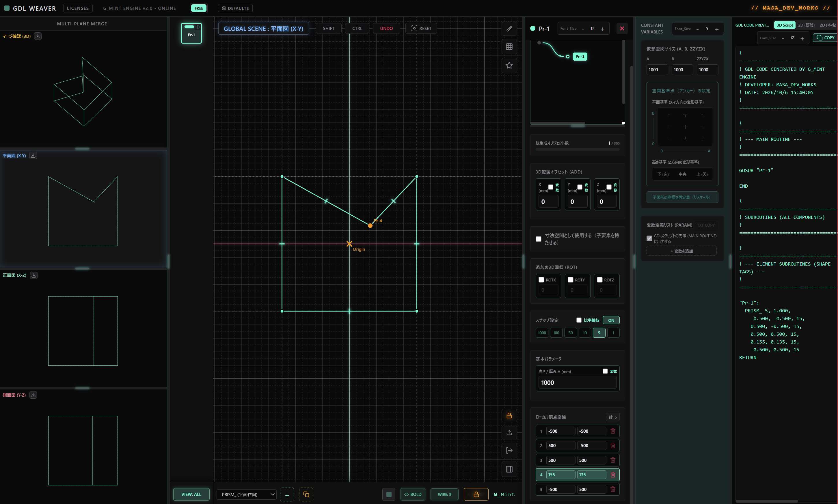Increase Pr-1 panel font size with plus
The image size is (838, 504).
602,29
